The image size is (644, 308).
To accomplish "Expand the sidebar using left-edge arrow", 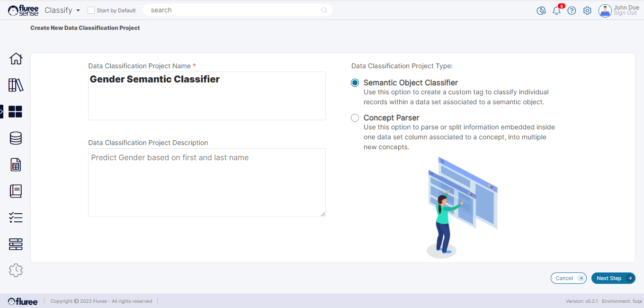I will click(x=1, y=112).
